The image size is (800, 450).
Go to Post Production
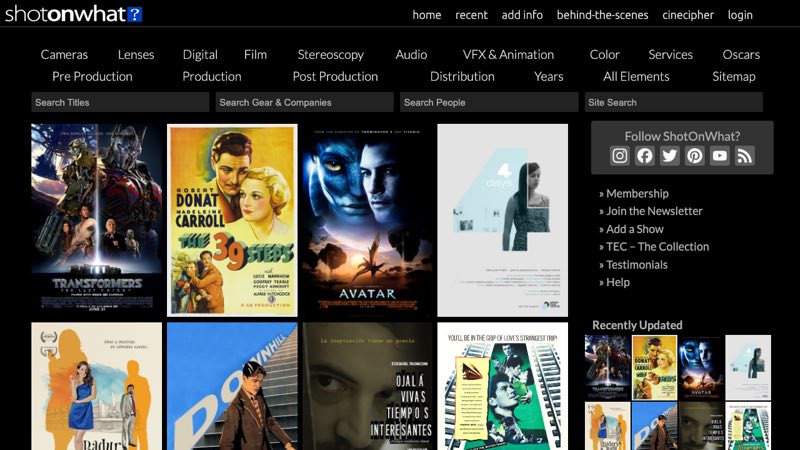pyautogui.click(x=335, y=77)
